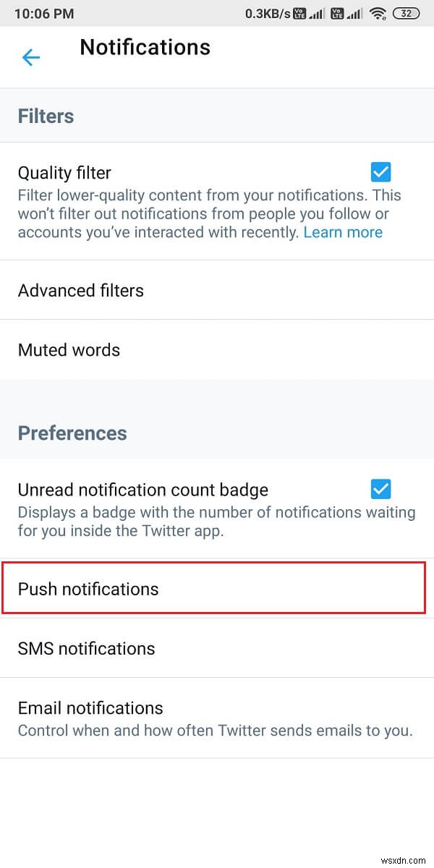Tap the first SIM signal strength bars

(x=318, y=14)
